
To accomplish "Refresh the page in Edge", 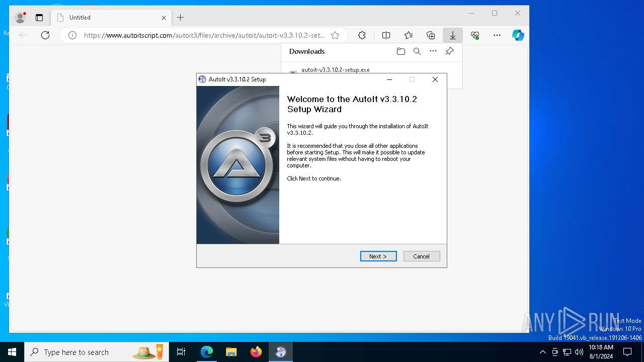I will (x=45, y=35).
